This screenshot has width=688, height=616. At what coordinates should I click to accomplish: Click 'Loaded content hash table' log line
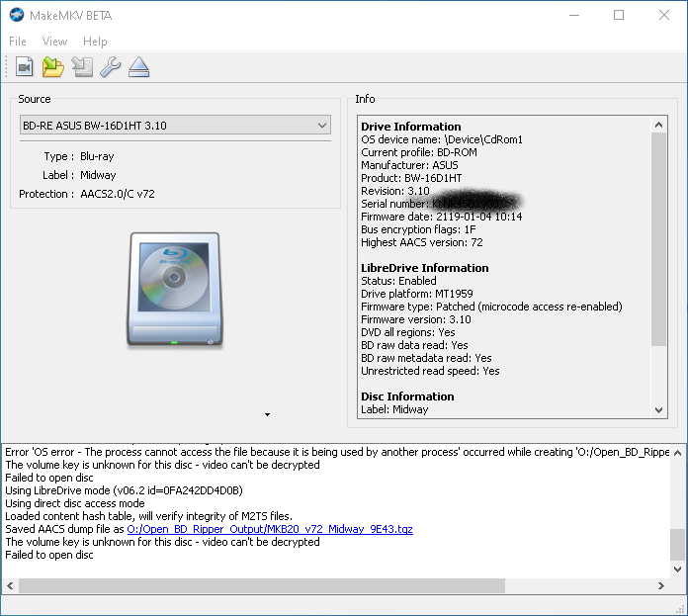pos(148,516)
